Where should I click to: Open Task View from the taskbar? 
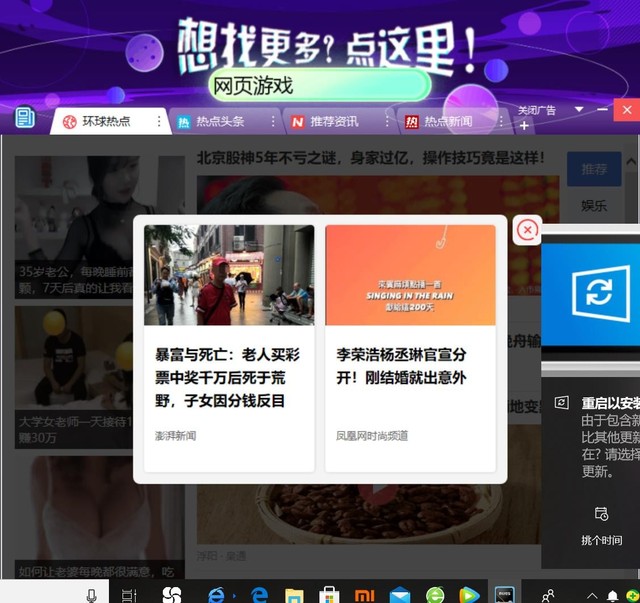[129, 595]
